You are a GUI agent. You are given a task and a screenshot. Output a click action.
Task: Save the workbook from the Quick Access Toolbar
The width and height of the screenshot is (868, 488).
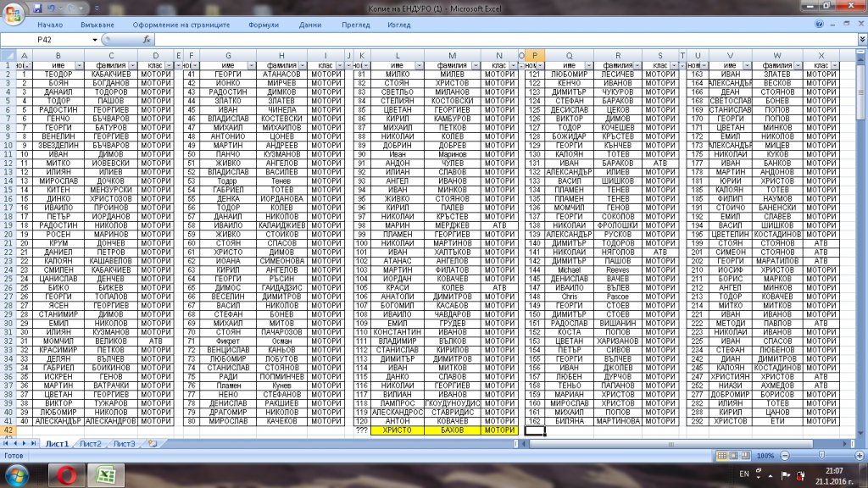[x=37, y=8]
